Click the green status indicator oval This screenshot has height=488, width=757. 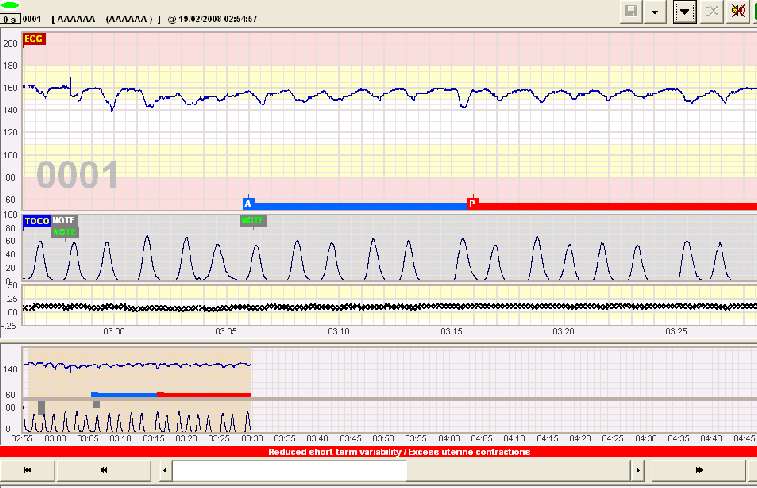coord(10,5)
